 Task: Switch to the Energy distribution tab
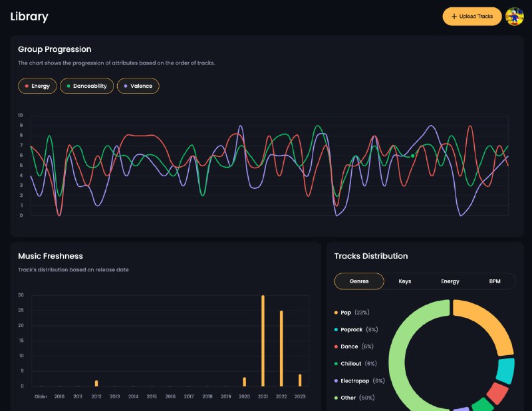pos(450,281)
